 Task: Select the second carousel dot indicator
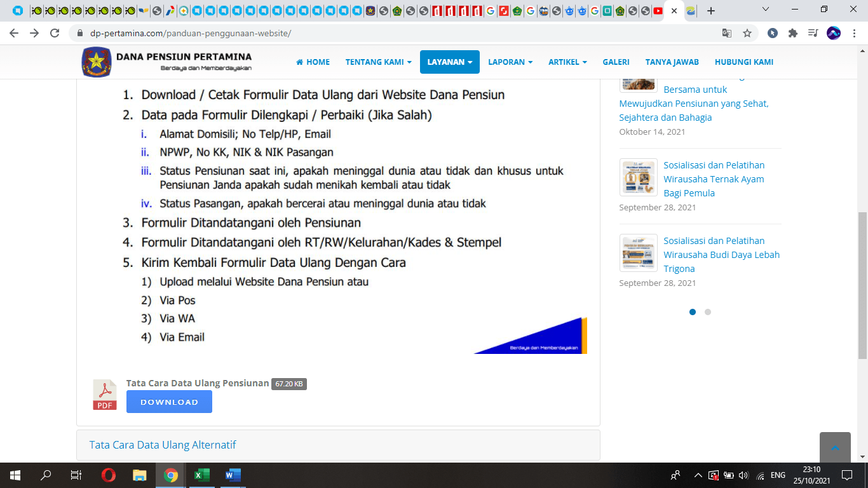708,312
